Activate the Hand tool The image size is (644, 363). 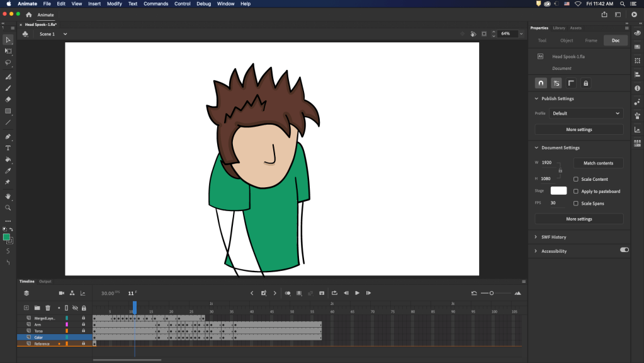click(x=8, y=196)
